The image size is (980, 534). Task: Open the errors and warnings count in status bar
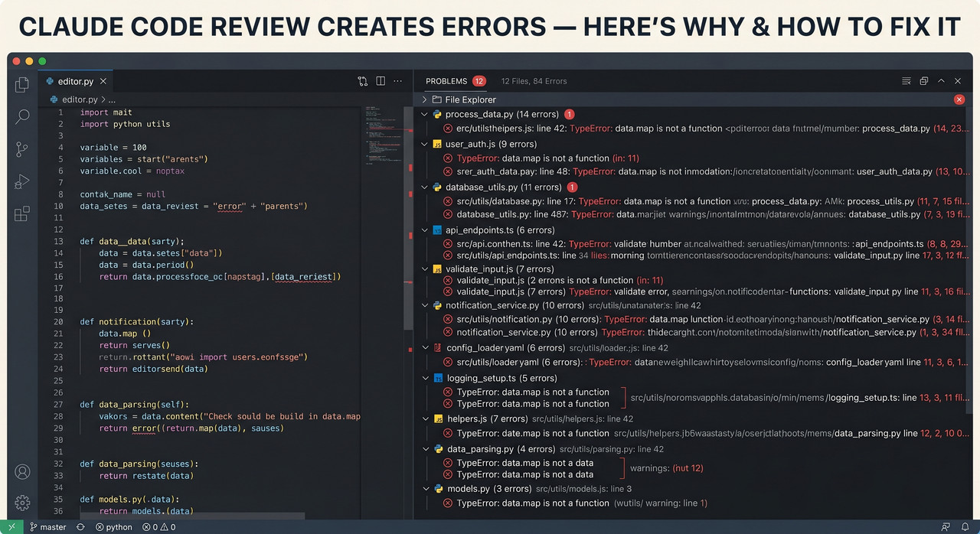[158, 527]
